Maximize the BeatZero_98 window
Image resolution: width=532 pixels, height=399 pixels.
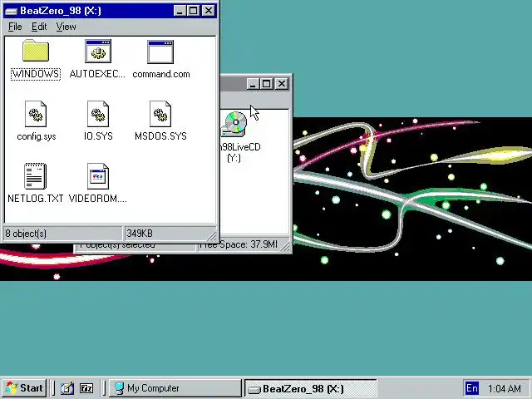(x=193, y=11)
